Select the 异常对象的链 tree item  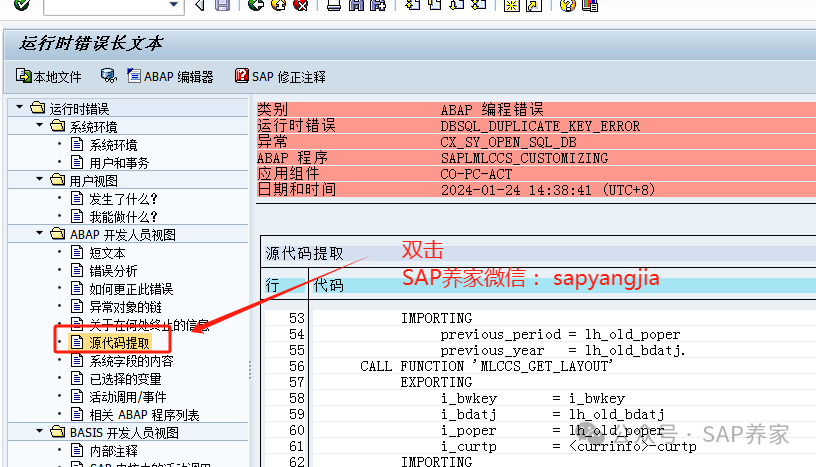tap(125, 307)
